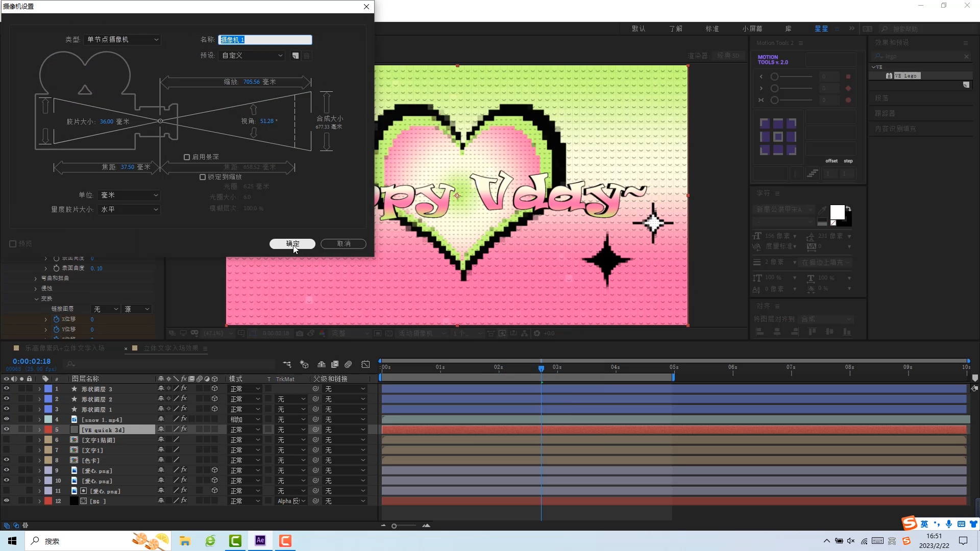The height and width of the screenshot is (551, 980).
Task: Open the 预设 preset dropdown
Action: pos(252,56)
